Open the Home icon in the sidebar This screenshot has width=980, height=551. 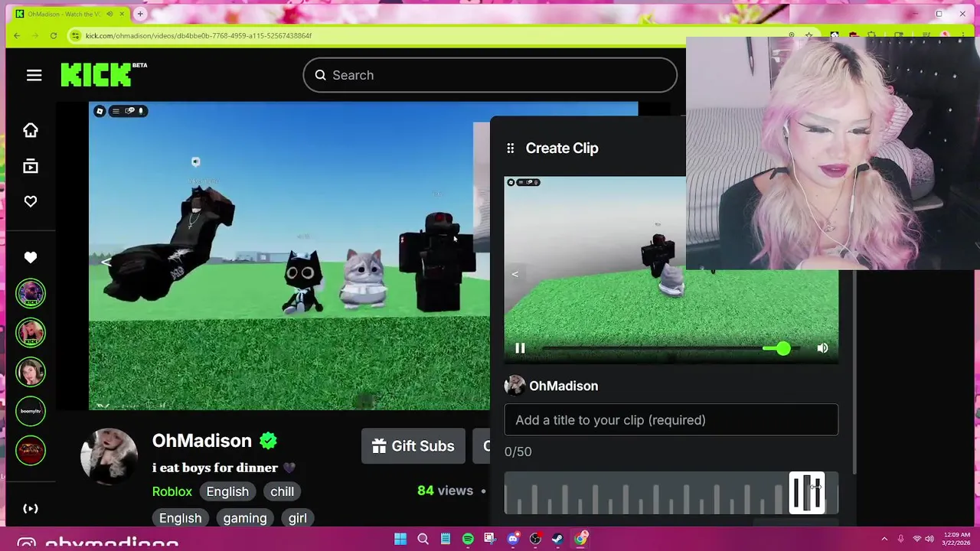click(x=31, y=130)
